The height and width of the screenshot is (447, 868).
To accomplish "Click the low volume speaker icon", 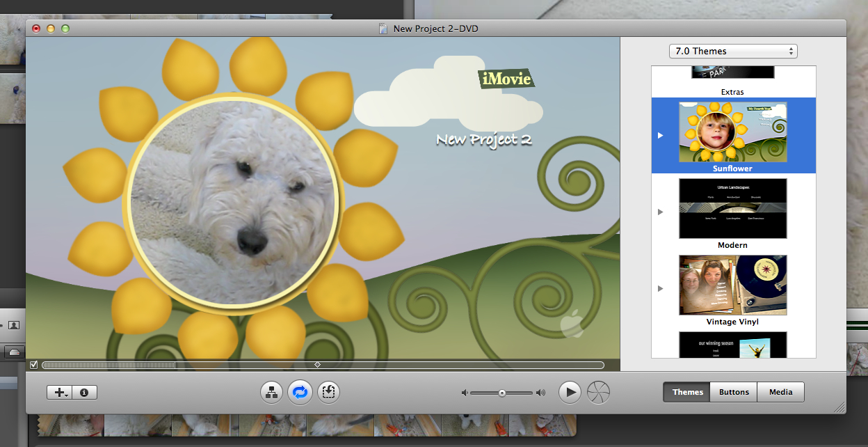I will (464, 393).
